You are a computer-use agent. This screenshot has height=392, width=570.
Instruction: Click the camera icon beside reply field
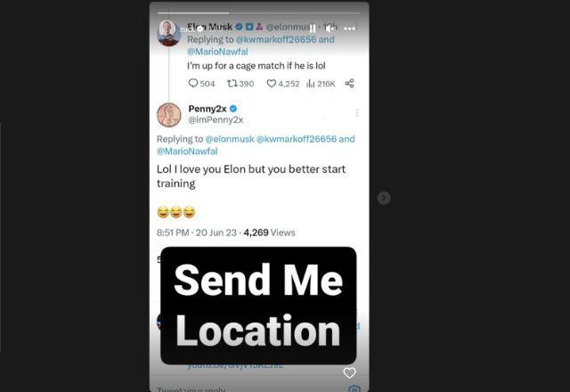(354, 388)
